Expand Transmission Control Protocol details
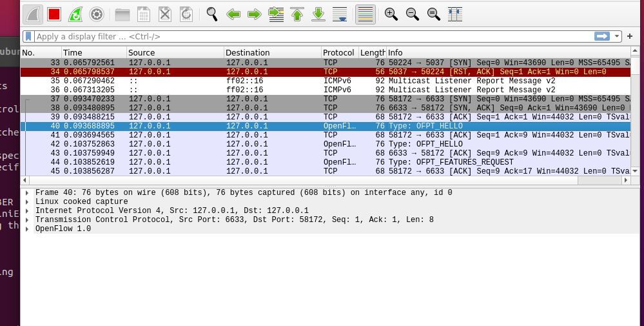 coord(27,219)
